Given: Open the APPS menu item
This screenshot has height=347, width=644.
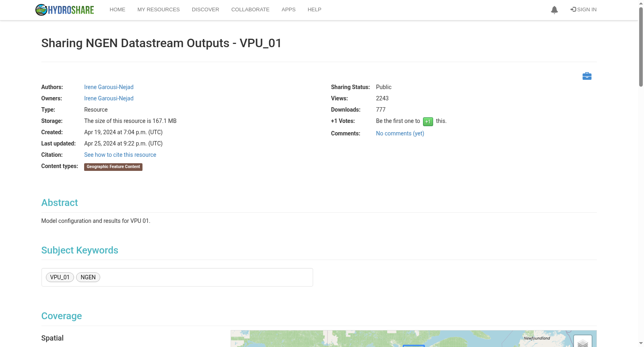Looking at the screenshot, I should pyautogui.click(x=289, y=10).
